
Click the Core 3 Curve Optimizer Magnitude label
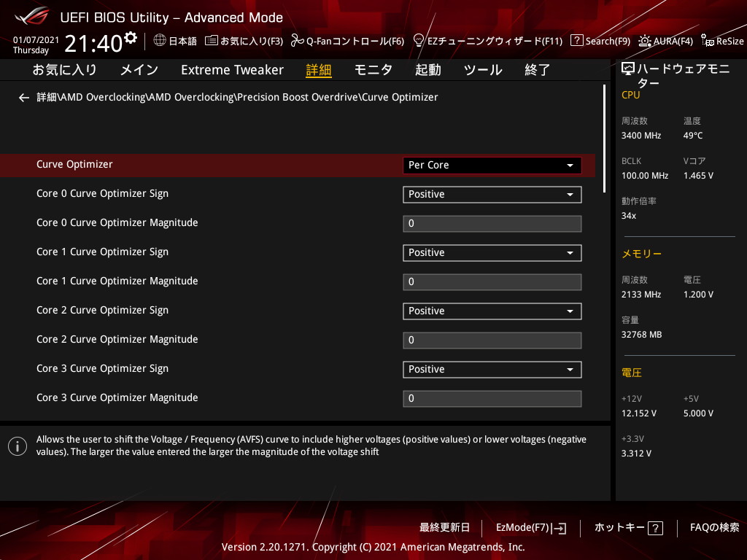point(117,397)
